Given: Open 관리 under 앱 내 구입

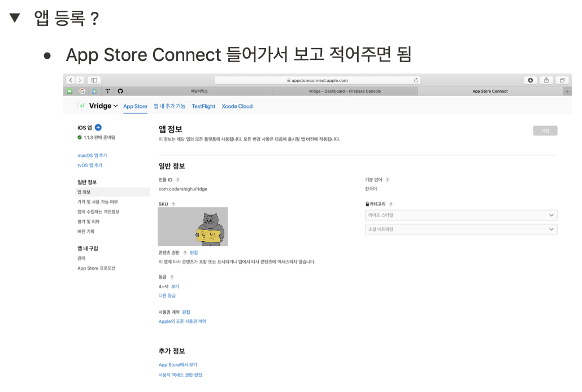Looking at the screenshot, I should tap(81, 258).
